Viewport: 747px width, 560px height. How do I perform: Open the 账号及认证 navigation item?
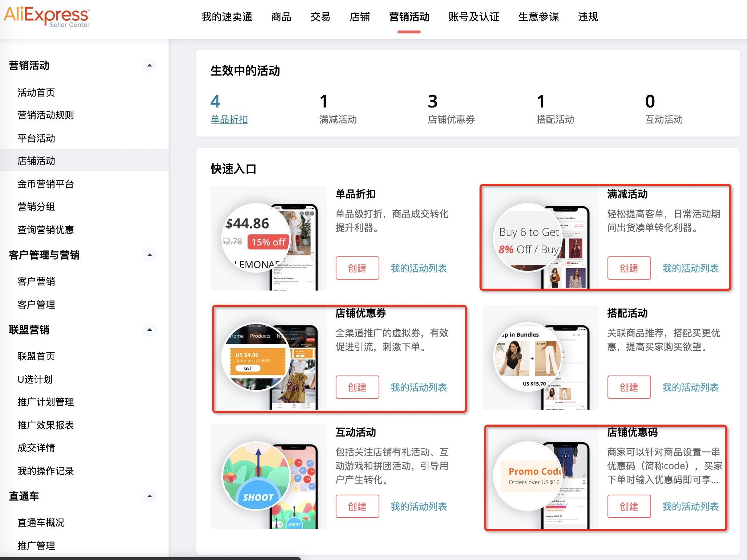click(474, 17)
